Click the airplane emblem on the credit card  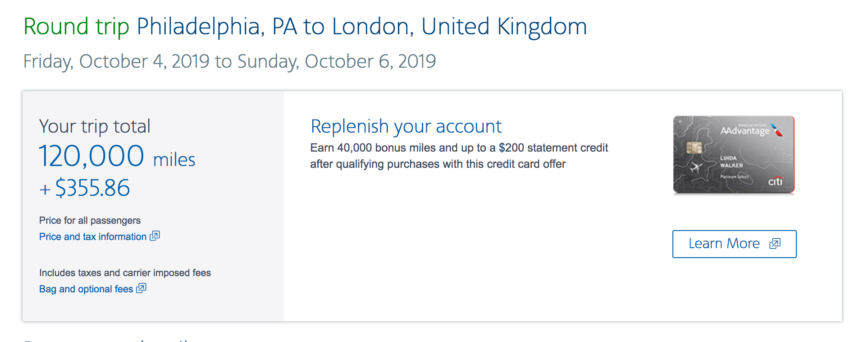point(696,168)
